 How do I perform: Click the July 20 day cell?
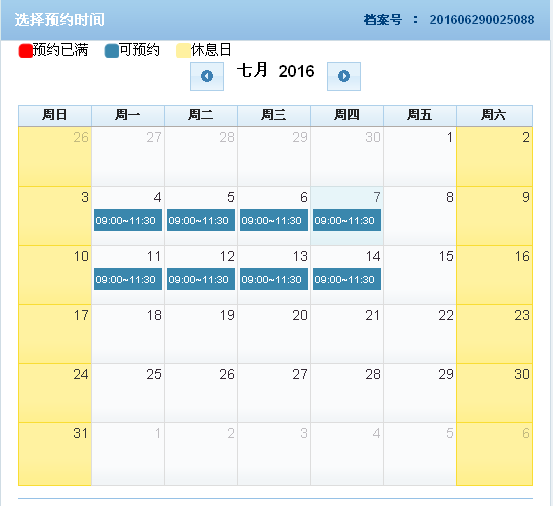click(274, 334)
